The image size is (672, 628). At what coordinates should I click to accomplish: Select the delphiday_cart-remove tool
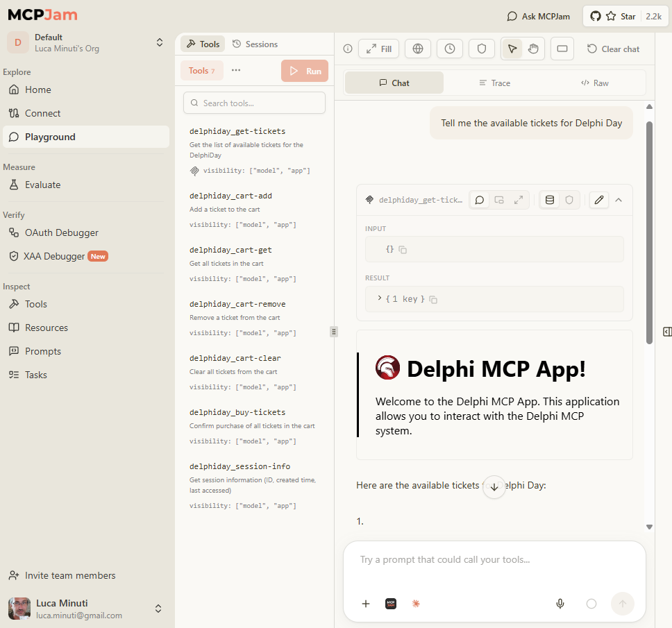click(255, 318)
